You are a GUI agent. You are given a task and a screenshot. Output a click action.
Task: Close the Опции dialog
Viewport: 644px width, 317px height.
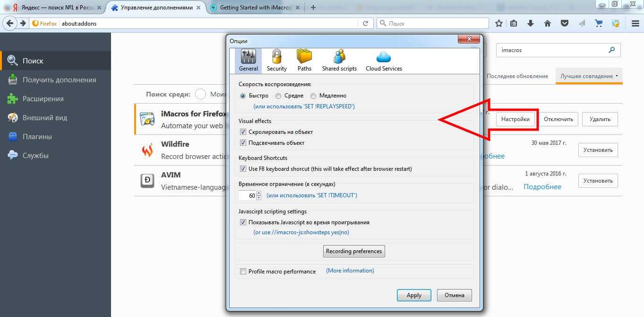468,39
